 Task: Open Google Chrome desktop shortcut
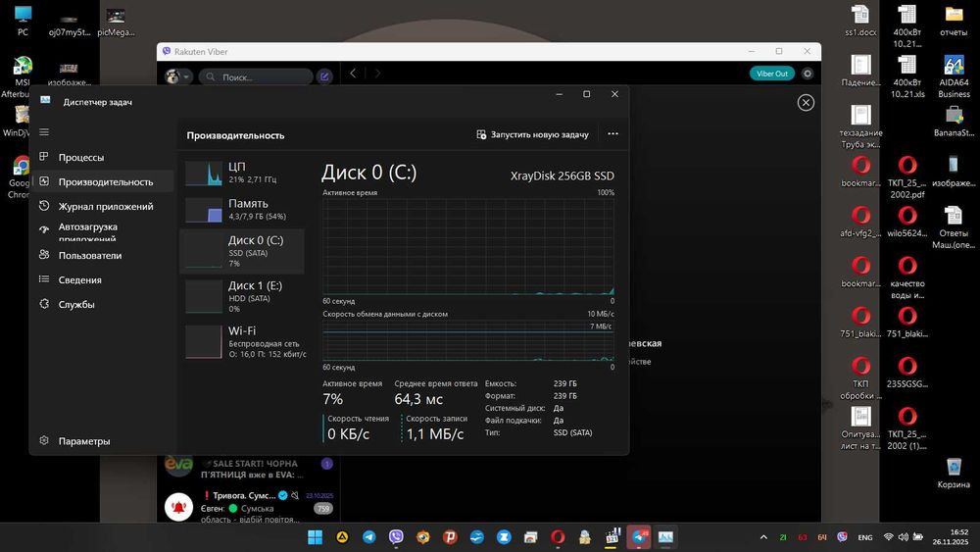[x=20, y=176]
